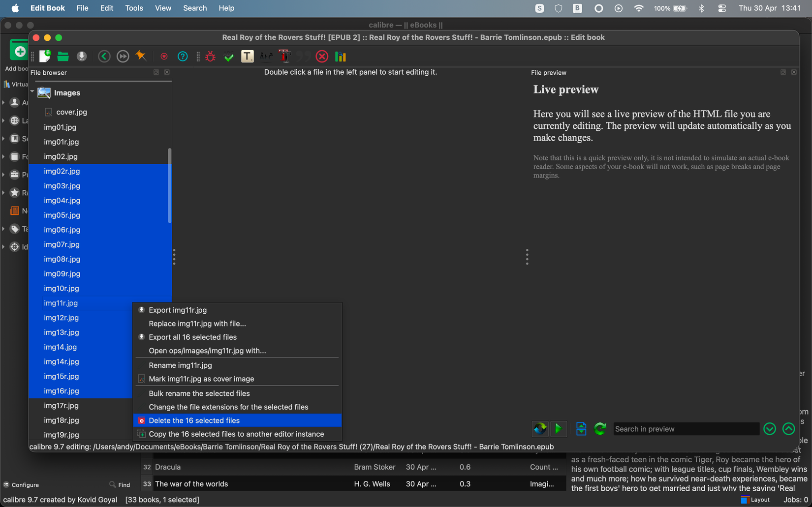Image resolution: width=812 pixels, height=507 pixels.
Task: Click the File browser vertical scrollbar
Action: tap(170, 186)
